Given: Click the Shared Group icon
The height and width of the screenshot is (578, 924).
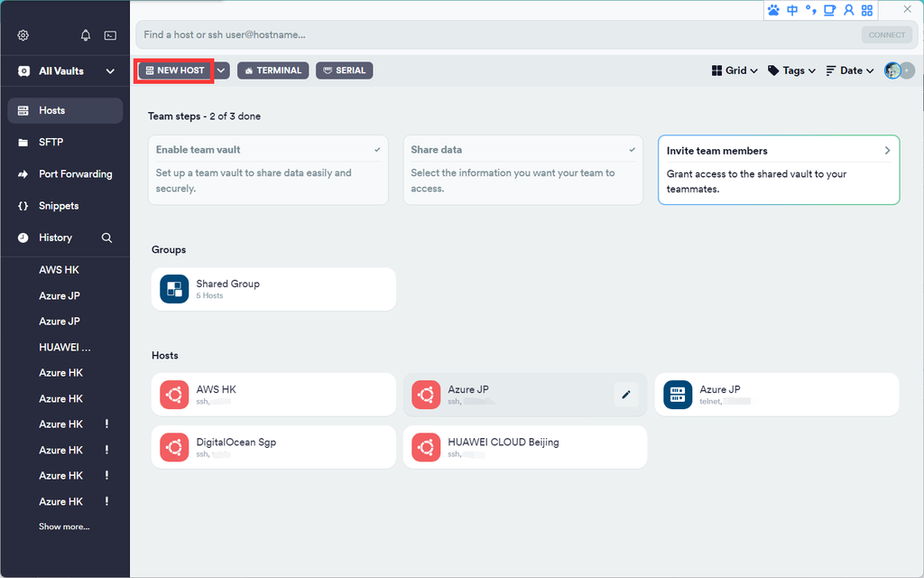Looking at the screenshot, I should (174, 289).
